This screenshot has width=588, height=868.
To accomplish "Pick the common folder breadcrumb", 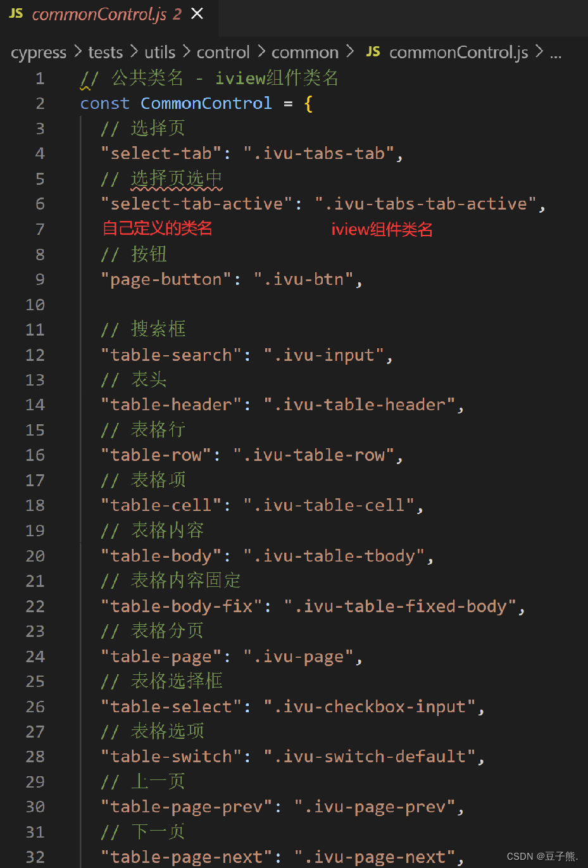I will tap(305, 53).
